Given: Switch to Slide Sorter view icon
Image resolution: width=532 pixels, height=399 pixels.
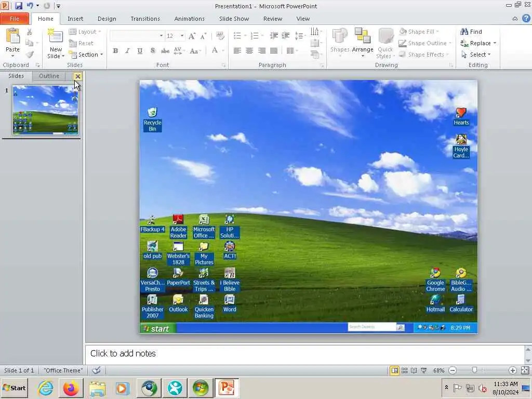Looking at the screenshot, I should (x=404, y=370).
